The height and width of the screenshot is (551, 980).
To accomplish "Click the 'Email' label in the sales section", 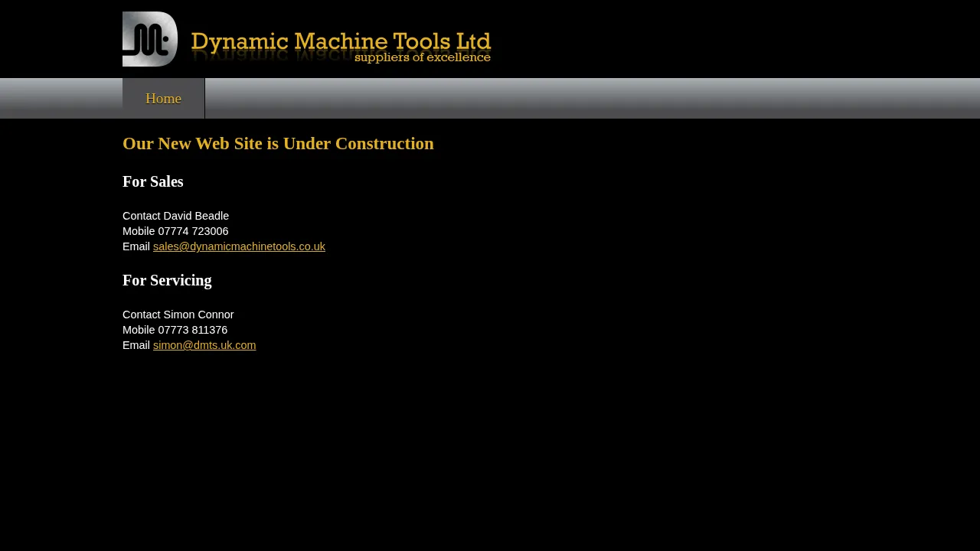I will tap(136, 246).
